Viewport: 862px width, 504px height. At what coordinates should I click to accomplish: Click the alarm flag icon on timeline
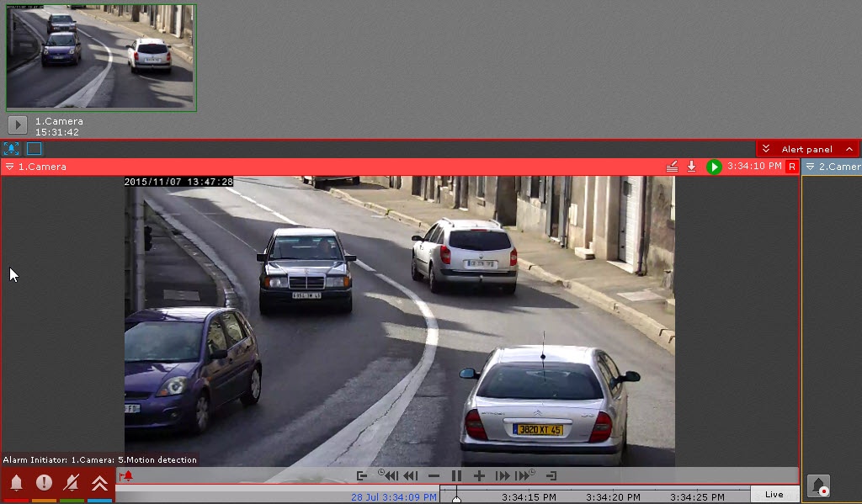127,476
